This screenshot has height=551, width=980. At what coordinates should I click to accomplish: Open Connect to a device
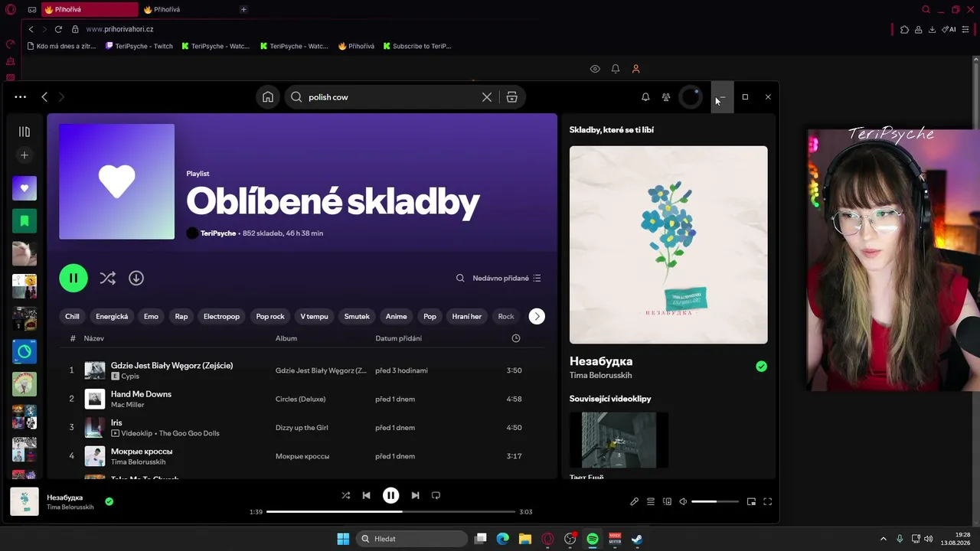coord(667,502)
